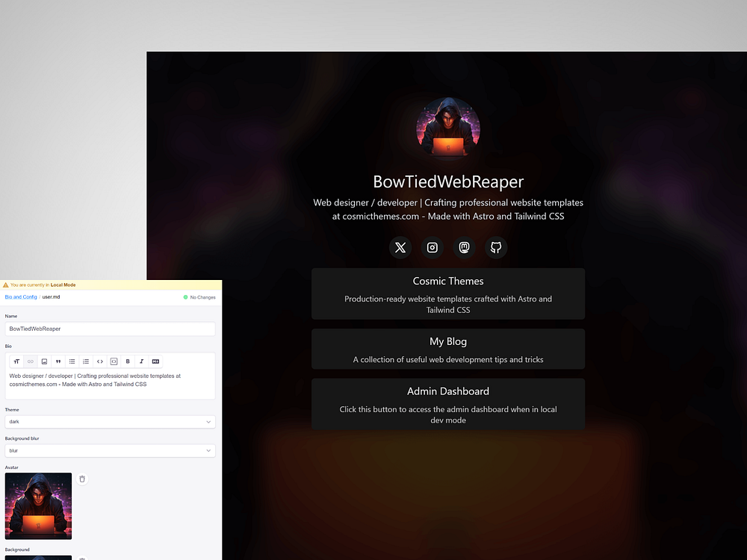
Task: Click the Avatar field label
Action: (x=11, y=467)
